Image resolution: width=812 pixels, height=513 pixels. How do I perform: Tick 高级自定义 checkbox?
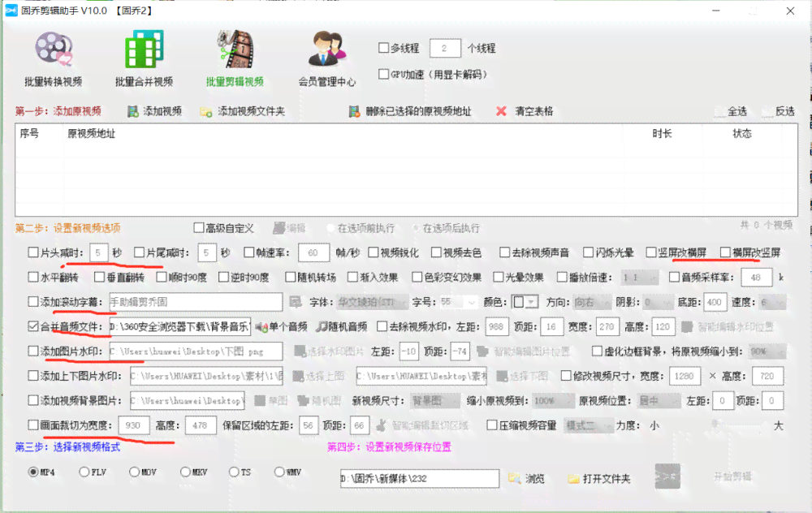coord(198,228)
